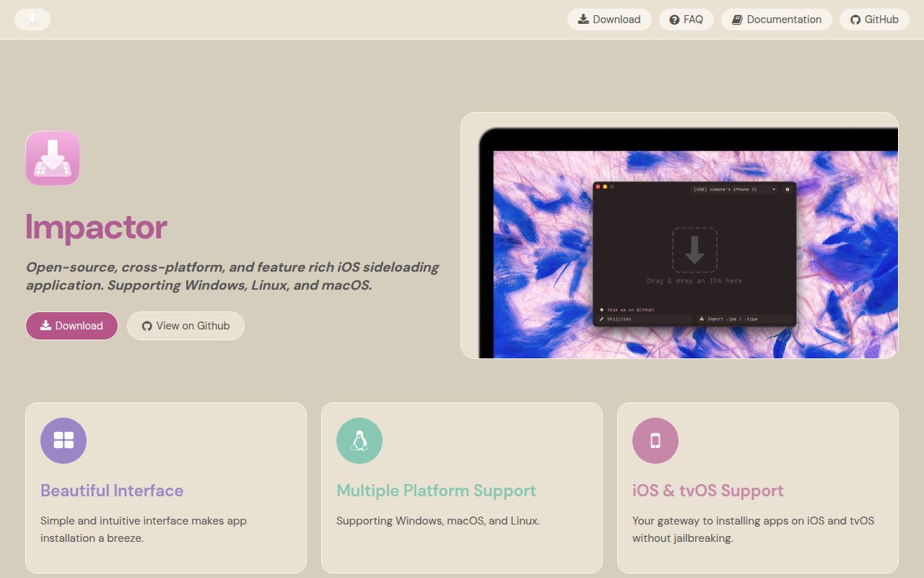Click the 'Simple and intuitive interface' description
This screenshot has width=924, height=578.
[144, 529]
